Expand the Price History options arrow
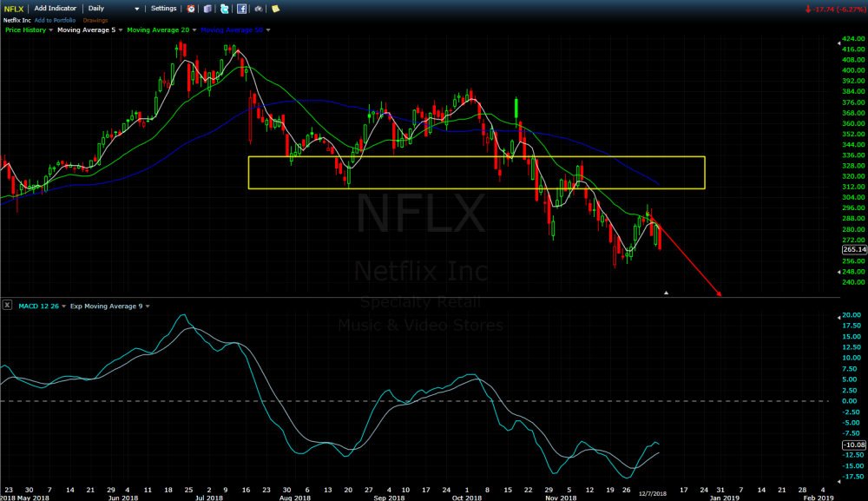This screenshot has width=868, height=501. (50, 30)
